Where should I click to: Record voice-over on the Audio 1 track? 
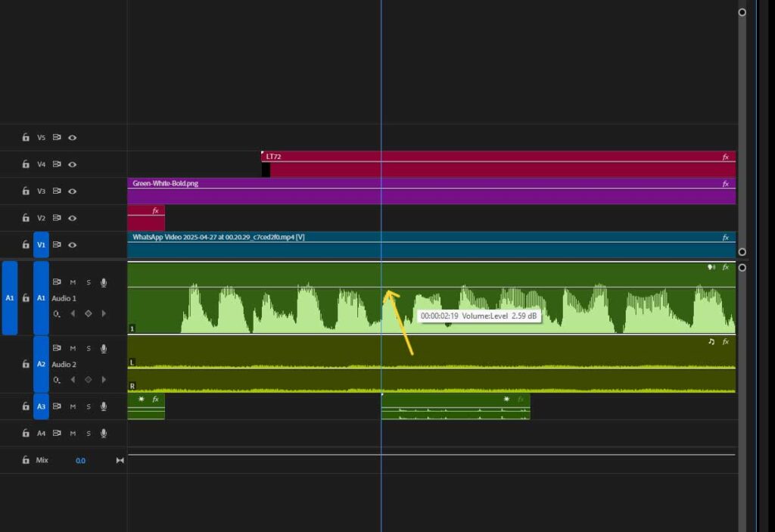click(x=102, y=281)
